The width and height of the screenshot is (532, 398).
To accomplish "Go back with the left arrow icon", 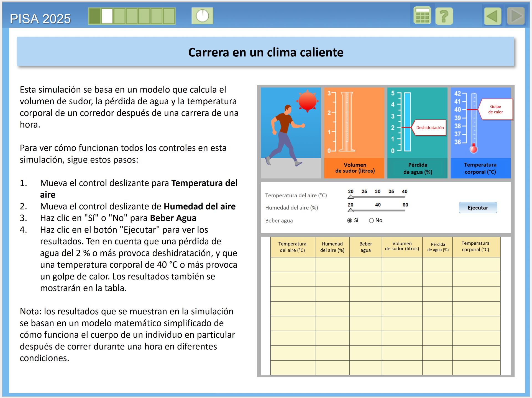I will tap(493, 16).
